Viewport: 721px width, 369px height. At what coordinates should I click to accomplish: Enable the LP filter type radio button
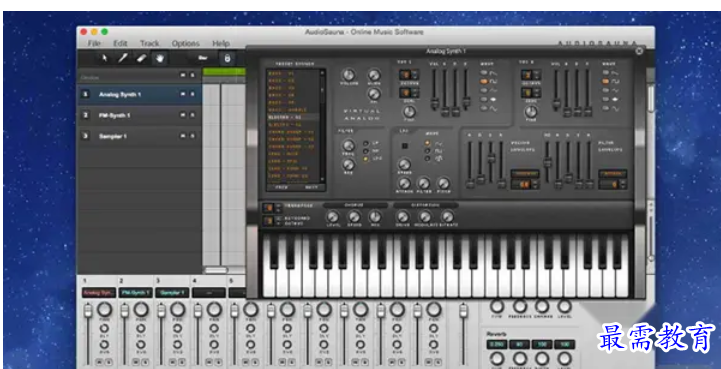pos(366,143)
